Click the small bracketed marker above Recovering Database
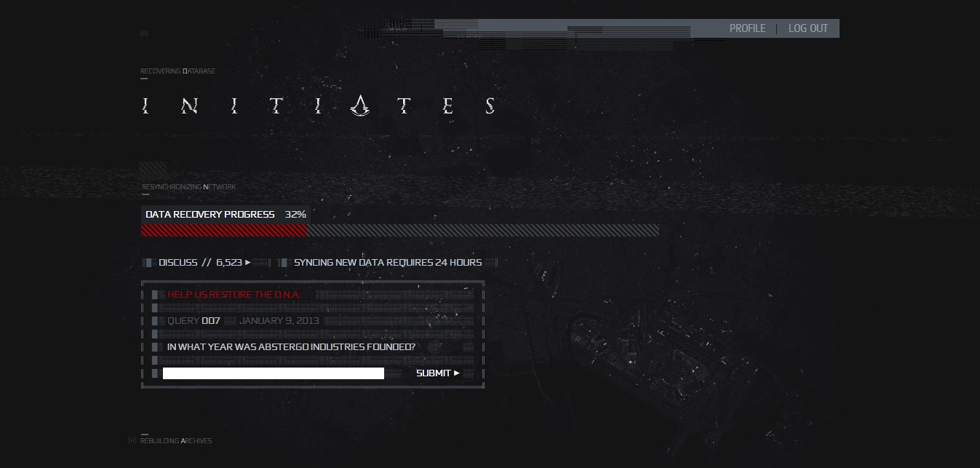The height and width of the screenshot is (468, 980). [144, 33]
